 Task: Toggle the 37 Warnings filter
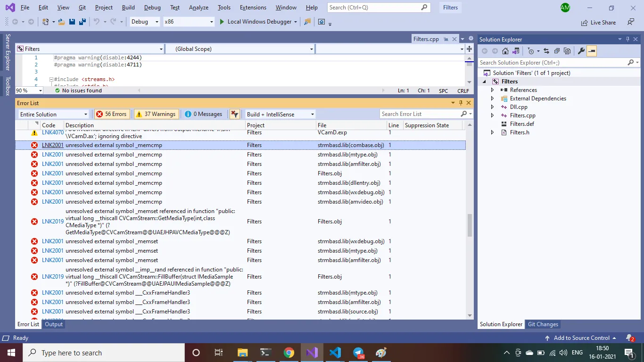[x=156, y=114]
